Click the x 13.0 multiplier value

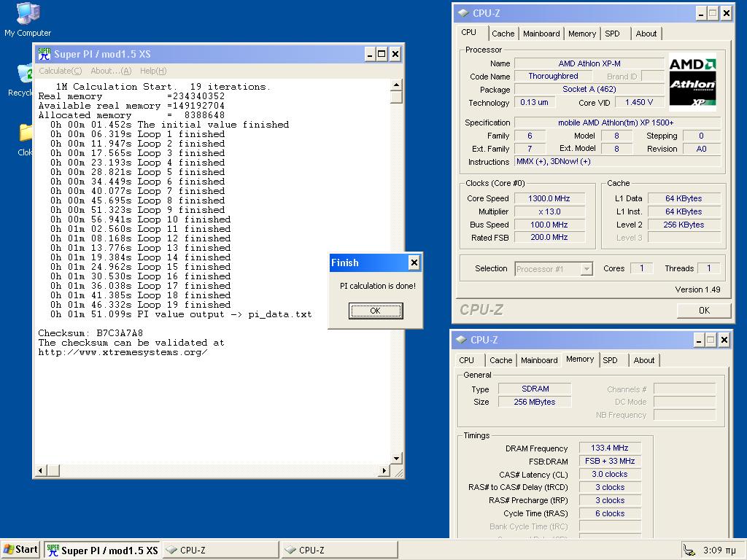tap(549, 211)
